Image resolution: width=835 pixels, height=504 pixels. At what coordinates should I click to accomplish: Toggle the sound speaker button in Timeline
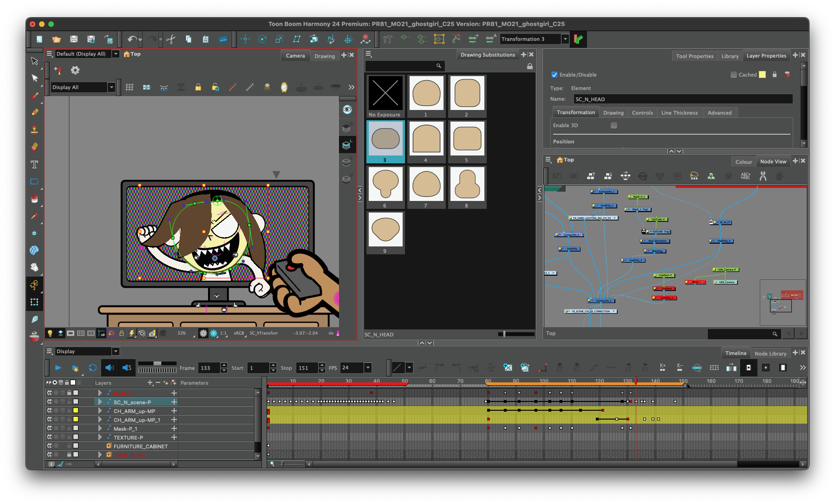click(x=110, y=368)
